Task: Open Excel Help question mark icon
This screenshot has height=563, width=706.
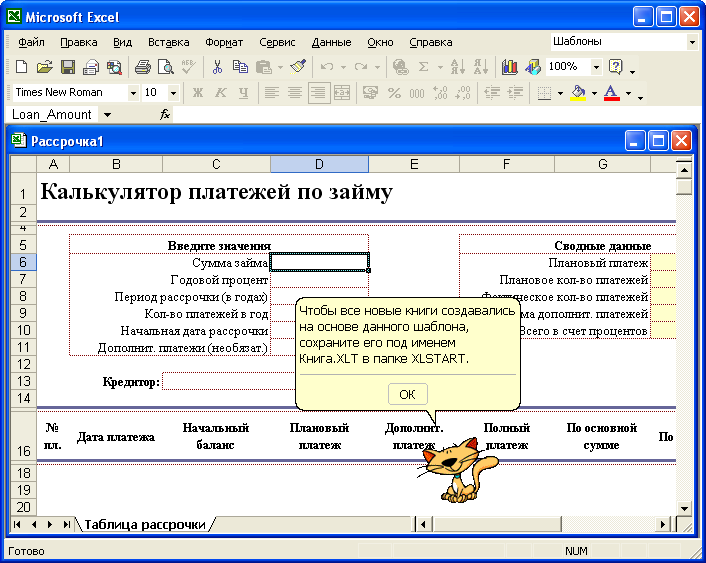Action: pos(615,67)
